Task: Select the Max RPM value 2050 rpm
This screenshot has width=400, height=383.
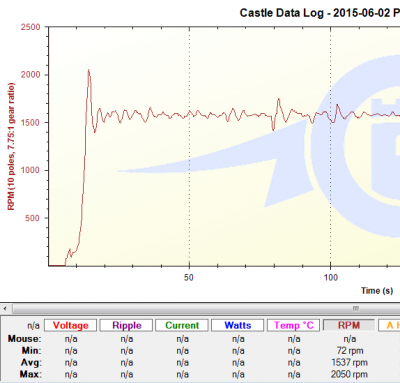Action: [x=349, y=374]
